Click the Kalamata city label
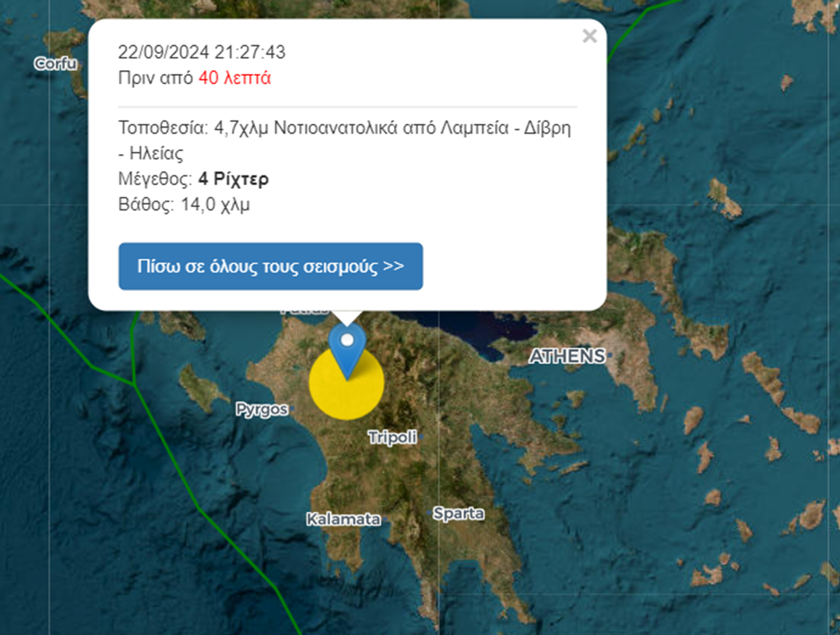The image size is (840, 635). (343, 519)
